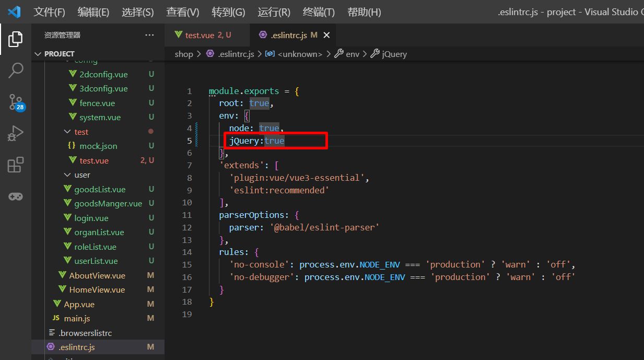Open the 运行(R) menu
644x360 pixels.
(274, 12)
